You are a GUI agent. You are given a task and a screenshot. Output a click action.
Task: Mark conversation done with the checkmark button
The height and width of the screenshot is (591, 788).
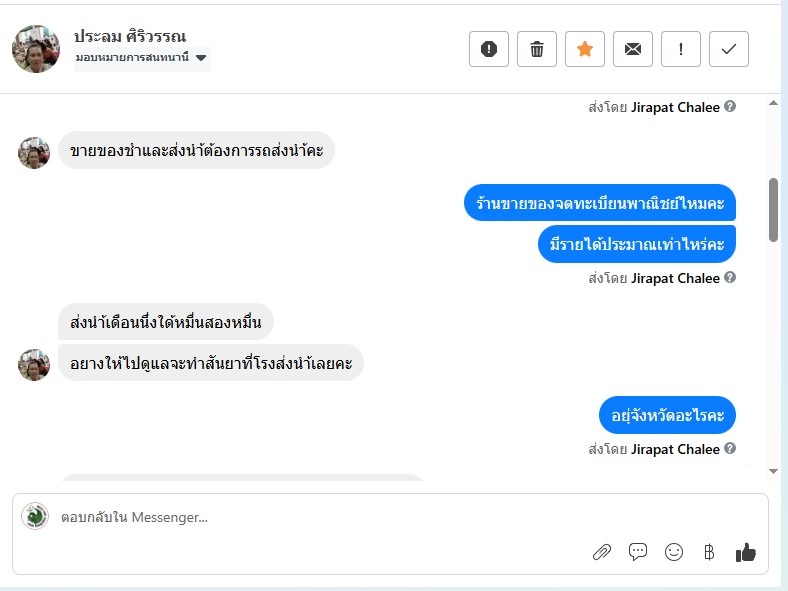tap(729, 49)
